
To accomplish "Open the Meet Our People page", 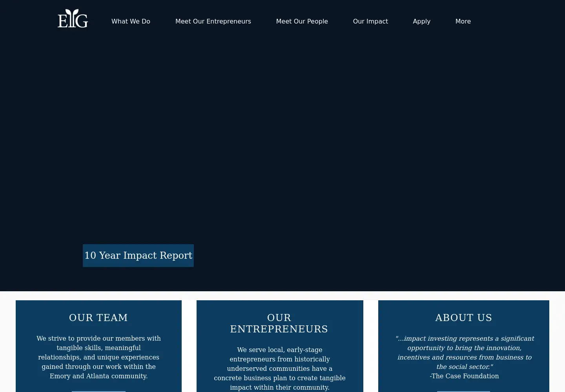I will [x=302, y=21].
